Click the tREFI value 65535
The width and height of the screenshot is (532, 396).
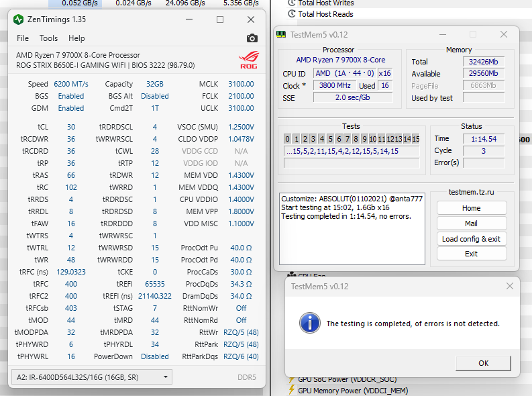click(x=155, y=284)
